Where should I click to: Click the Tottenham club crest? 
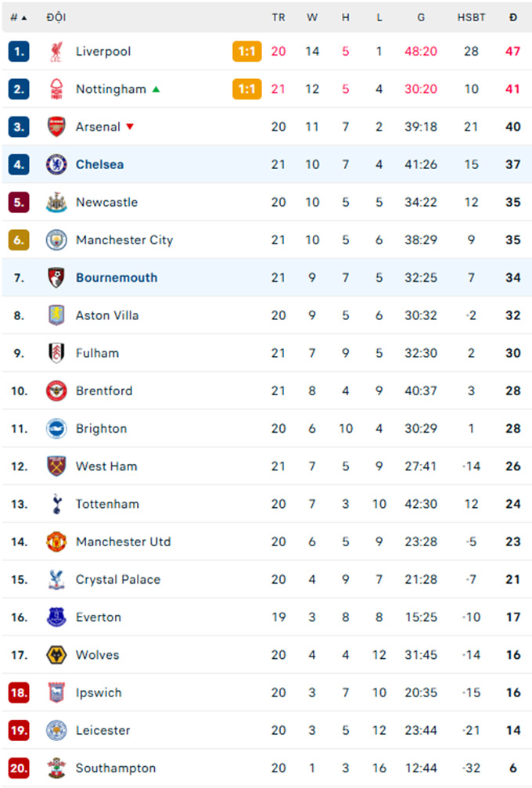56,504
